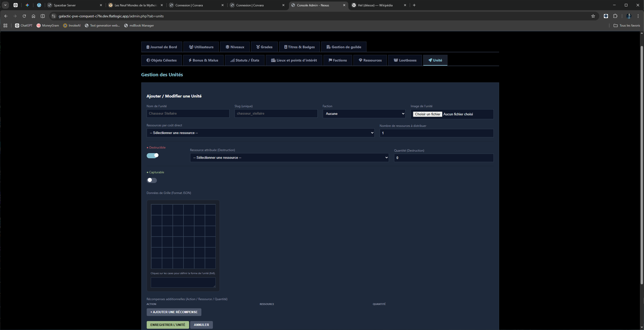Open the Faction dropdown
The height and width of the screenshot is (330, 644).
364,114
